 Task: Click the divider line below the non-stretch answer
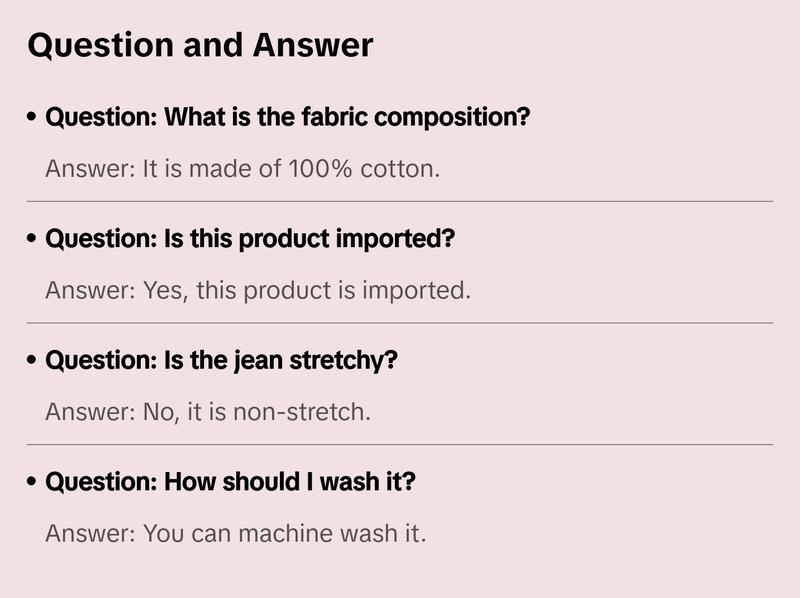(x=400, y=444)
